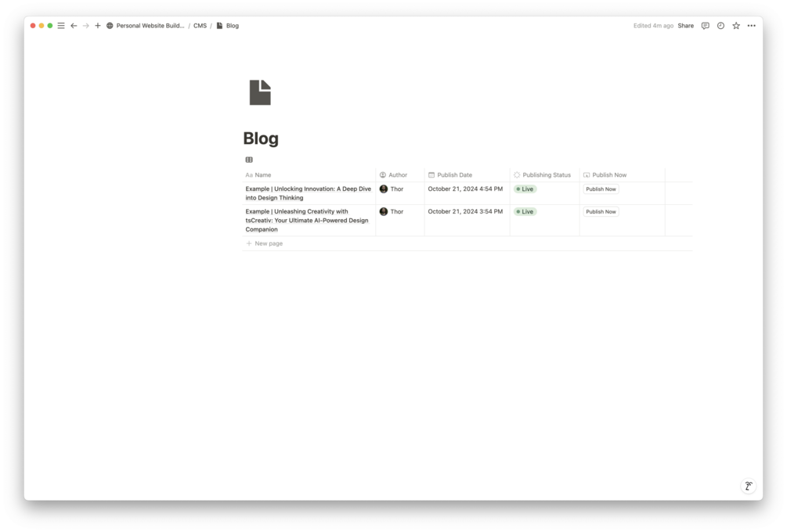The height and width of the screenshot is (532, 787).
Task: Click Live status in Unleashing Creativity row
Action: coord(525,211)
